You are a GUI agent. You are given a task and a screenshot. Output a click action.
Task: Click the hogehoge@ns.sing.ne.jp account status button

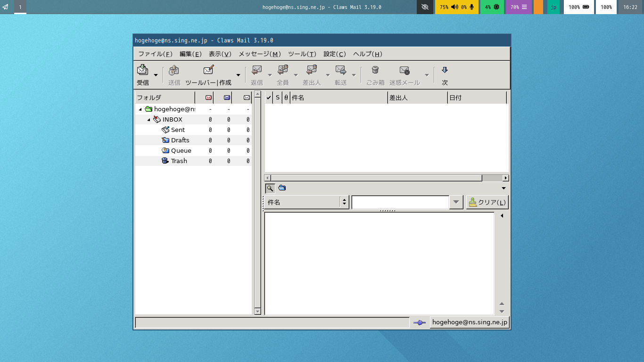pos(470,322)
